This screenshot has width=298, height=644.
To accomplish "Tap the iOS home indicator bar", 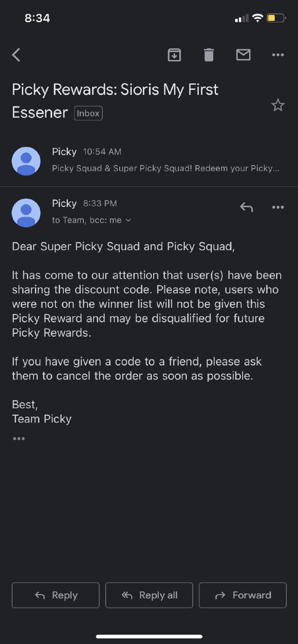I will 149,636.
